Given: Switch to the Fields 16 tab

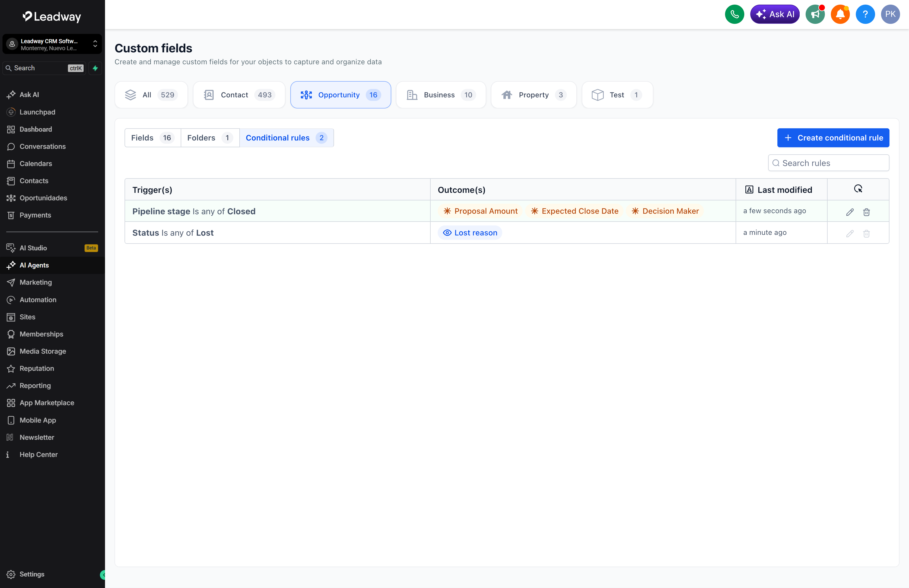Looking at the screenshot, I should (153, 138).
